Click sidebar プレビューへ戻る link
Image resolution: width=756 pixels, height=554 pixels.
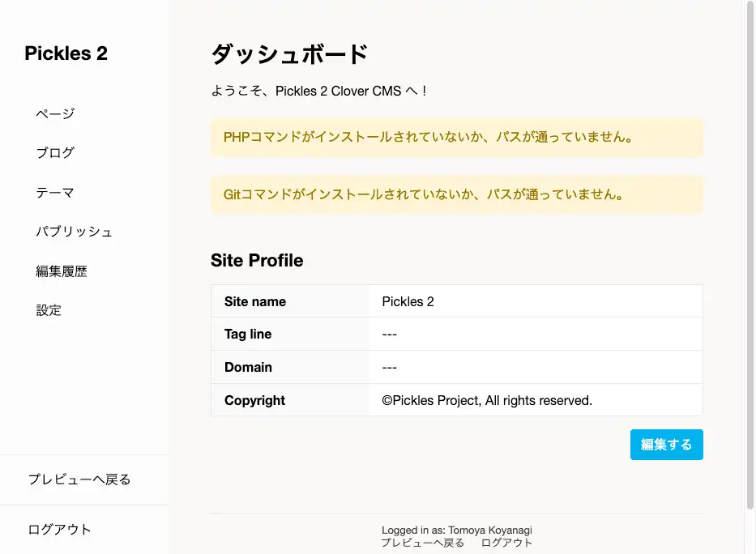coord(79,479)
